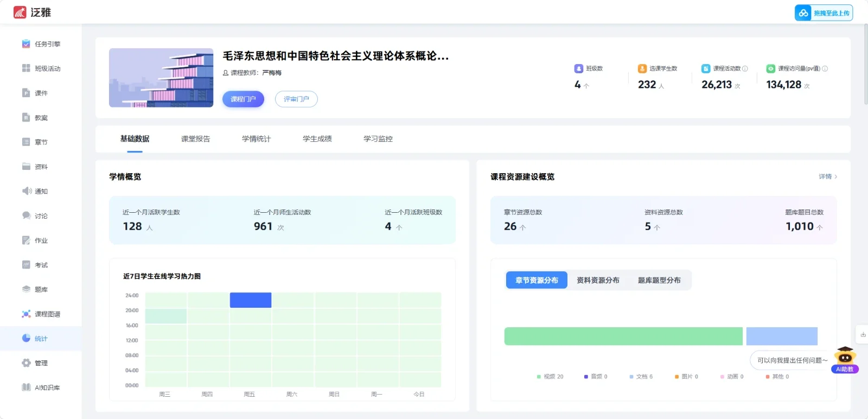Viewport: 868px width, 419px height.
Task: Open the 章节 sidebar icon
Action: (26, 142)
